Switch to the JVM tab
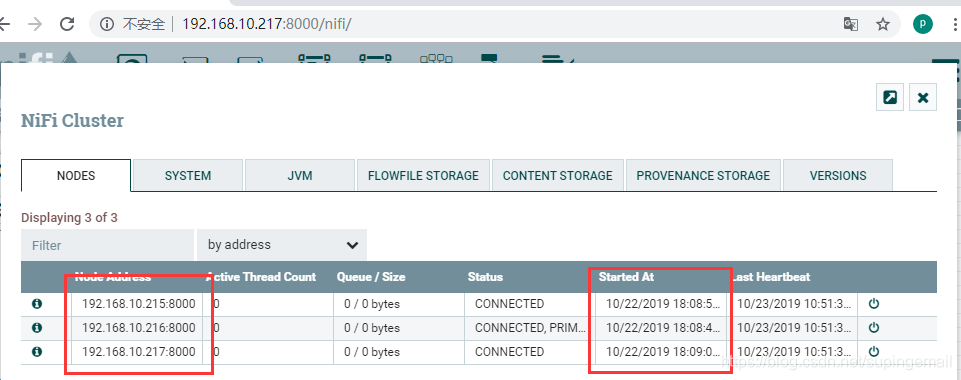 coord(300,175)
